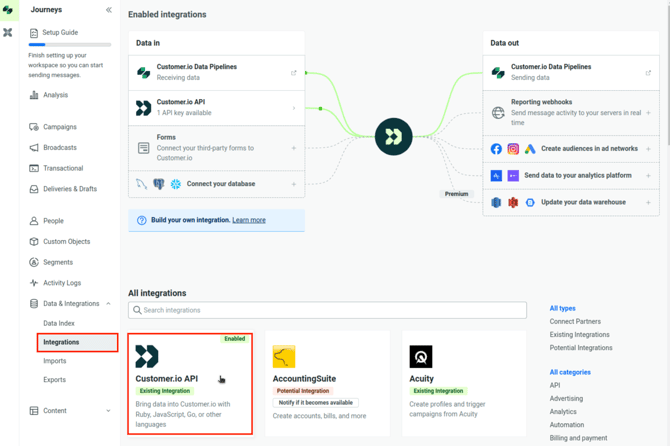Open Deliveries & Drafts
Screen dimensions: 670x446
click(x=69, y=189)
